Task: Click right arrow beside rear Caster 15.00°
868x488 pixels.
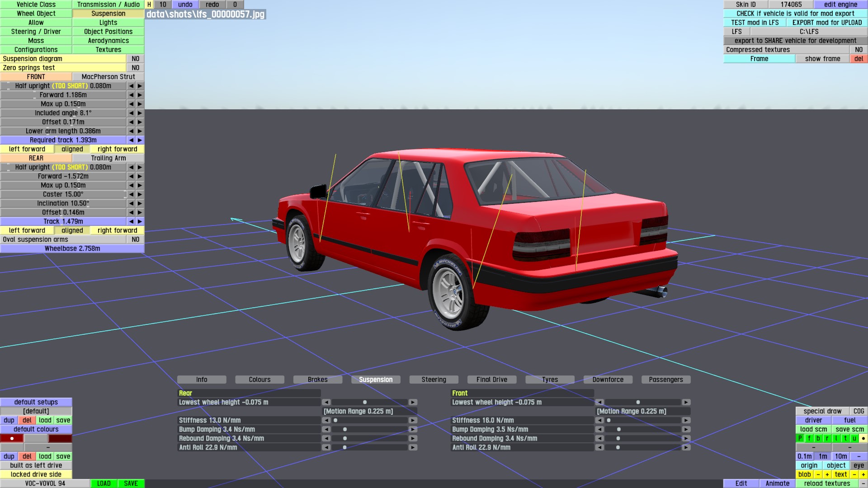Action: click(140, 194)
